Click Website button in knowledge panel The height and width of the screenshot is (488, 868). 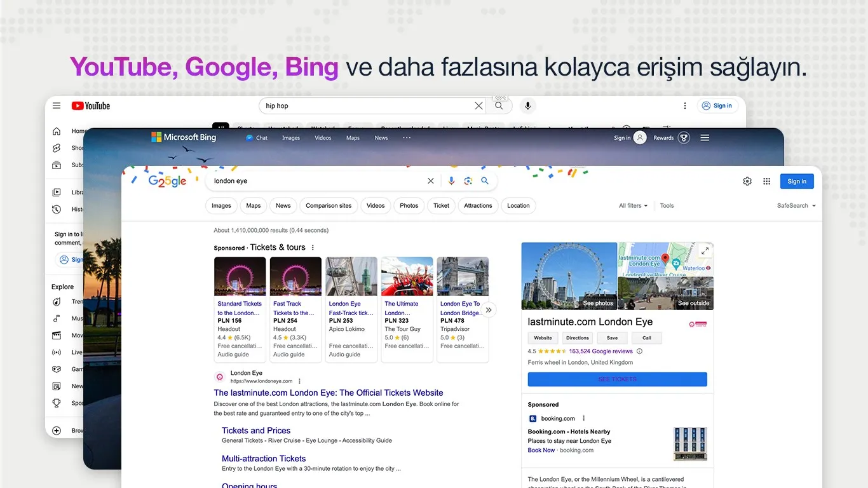[x=543, y=338]
